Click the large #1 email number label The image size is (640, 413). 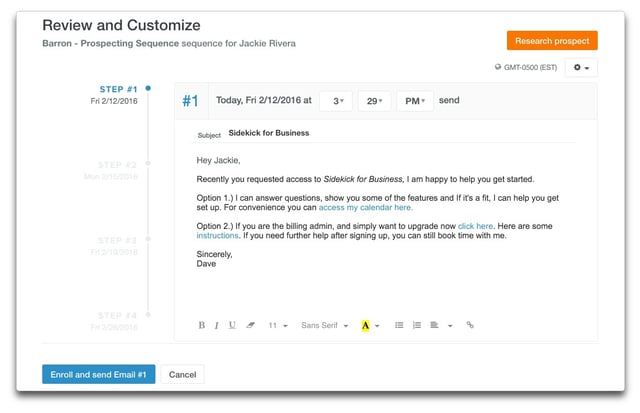190,101
